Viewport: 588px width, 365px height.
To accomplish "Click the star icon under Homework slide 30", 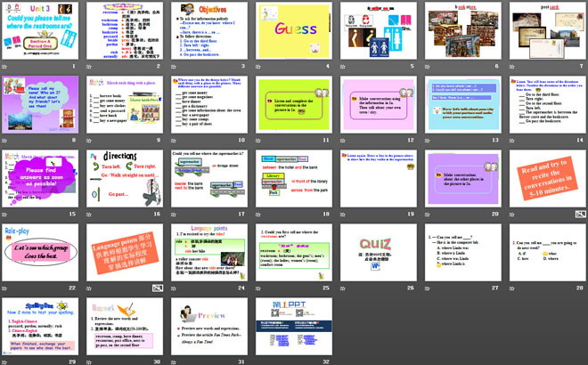I will (90, 361).
